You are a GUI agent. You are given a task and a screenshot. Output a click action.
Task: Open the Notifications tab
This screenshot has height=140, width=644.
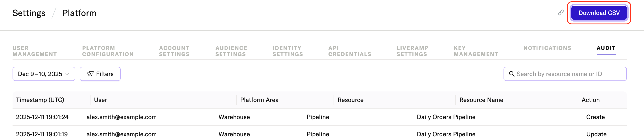[547, 48]
